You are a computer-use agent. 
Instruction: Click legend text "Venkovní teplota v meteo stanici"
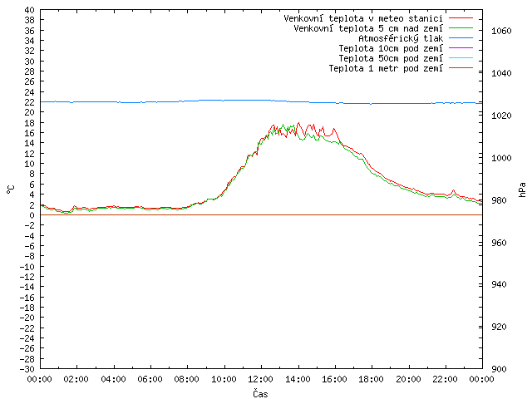click(x=363, y=18)
